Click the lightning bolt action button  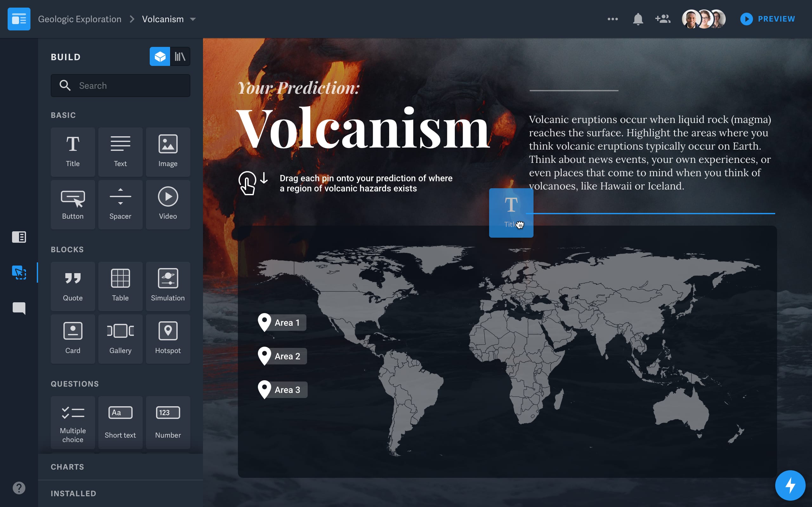[790, 485]
